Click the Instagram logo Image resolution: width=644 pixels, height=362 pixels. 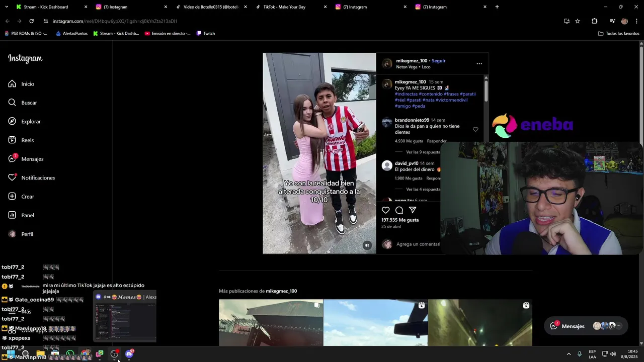coord(25,58)
